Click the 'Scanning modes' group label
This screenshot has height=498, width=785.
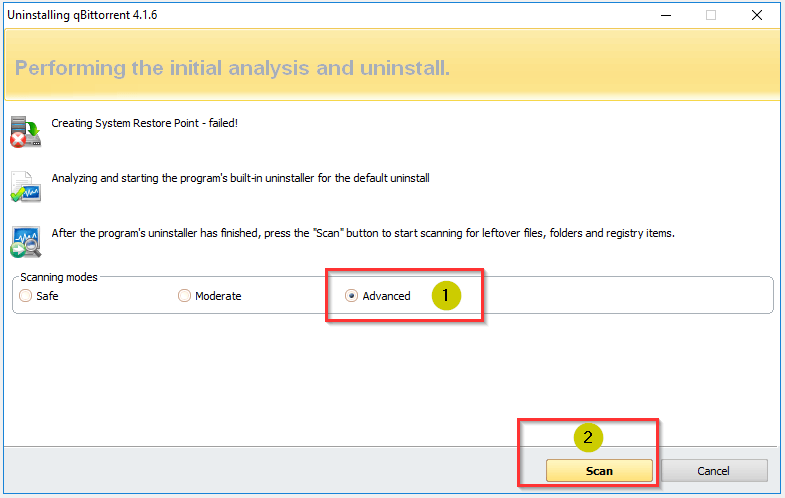[x=59, y=277]
